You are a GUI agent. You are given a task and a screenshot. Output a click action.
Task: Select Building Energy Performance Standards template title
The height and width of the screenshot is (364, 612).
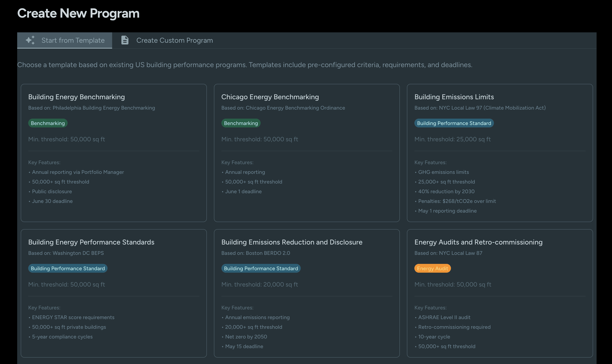(91, 242)
